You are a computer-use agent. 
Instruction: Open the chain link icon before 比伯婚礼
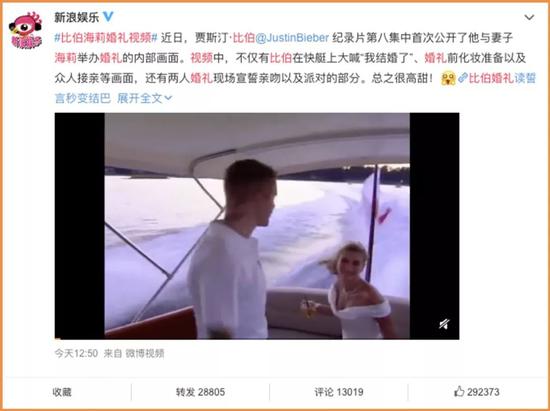pyautogui.click(x=463, y=78)
